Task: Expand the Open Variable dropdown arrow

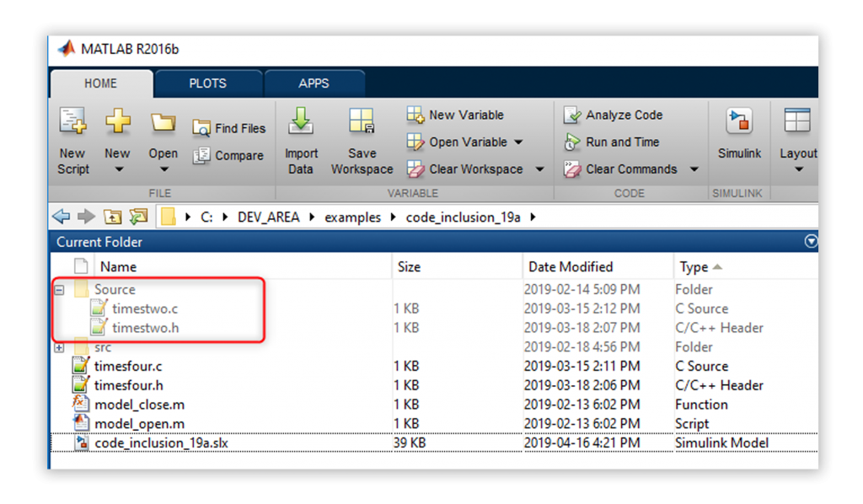Action: click(519, 142)
